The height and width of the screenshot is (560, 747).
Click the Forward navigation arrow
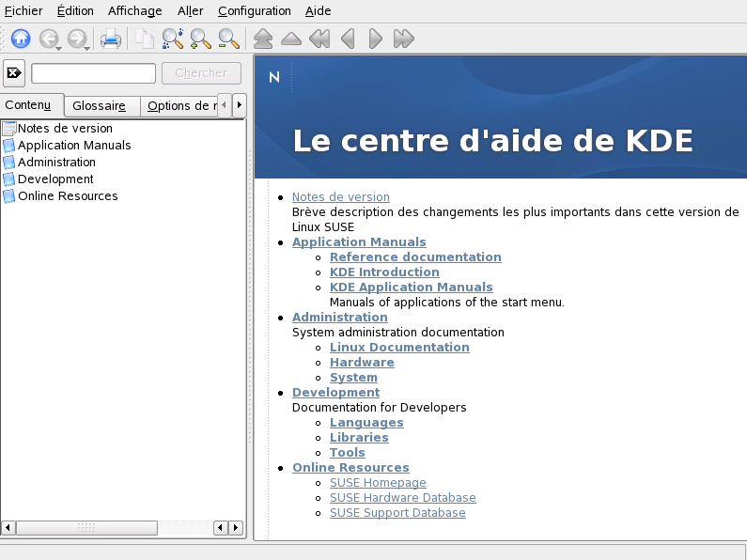point(76,39)
